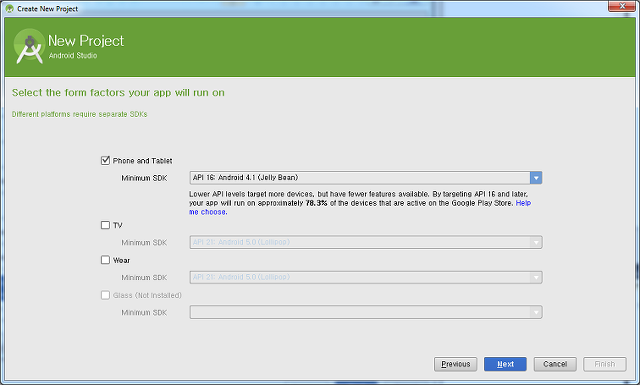This screenshot has height=385, width=640.
Task: Close the Create New Project window
Action: (622, 6)
